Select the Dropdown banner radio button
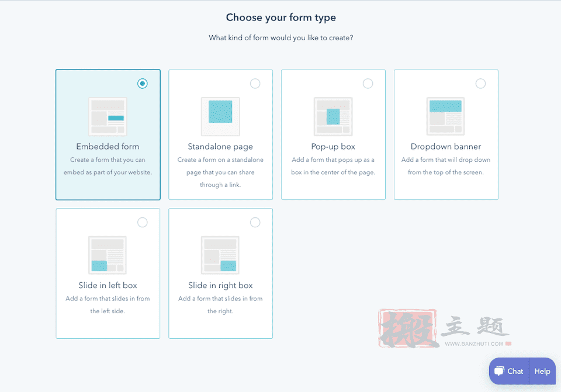Image resolution: width=561 pixels, height=392 pixels. (x=480, y=84)
